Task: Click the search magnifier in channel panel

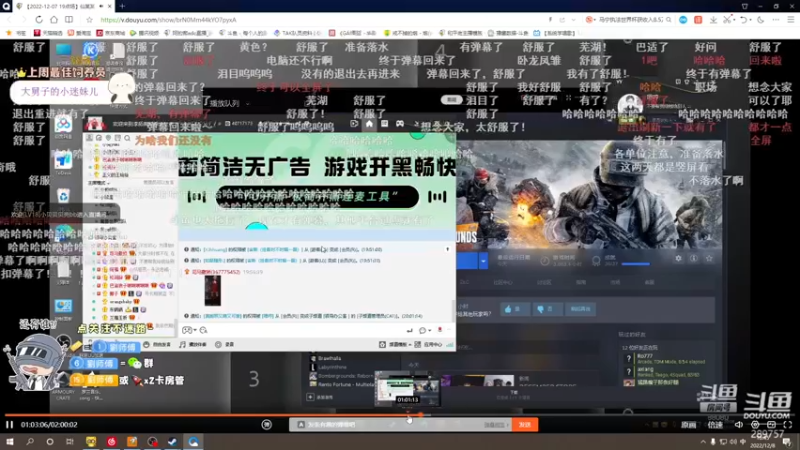Action: (x=127, y=138)
